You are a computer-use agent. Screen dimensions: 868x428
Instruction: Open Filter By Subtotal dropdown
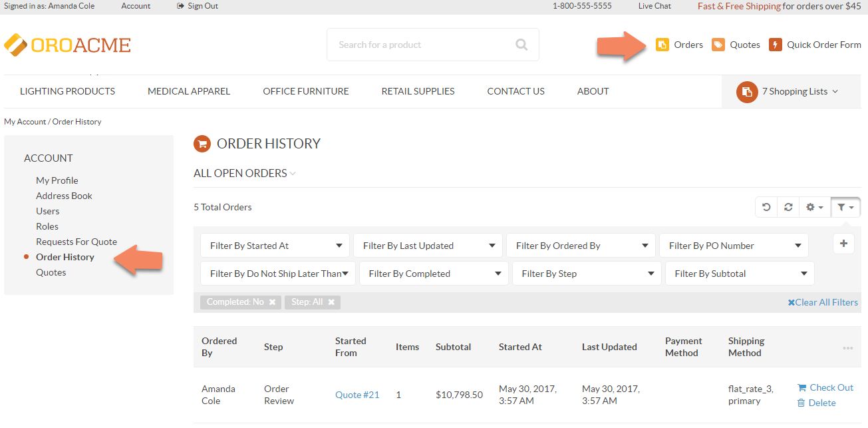[x=740, y=274]
